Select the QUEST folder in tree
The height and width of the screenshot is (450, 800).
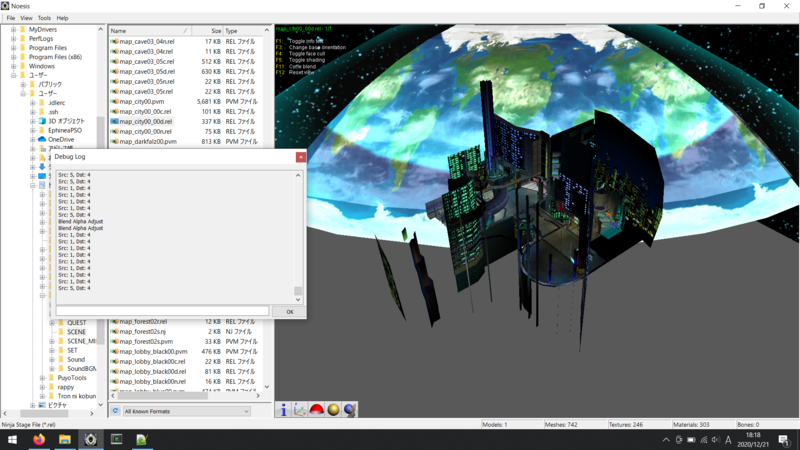(x=77, y=322)
